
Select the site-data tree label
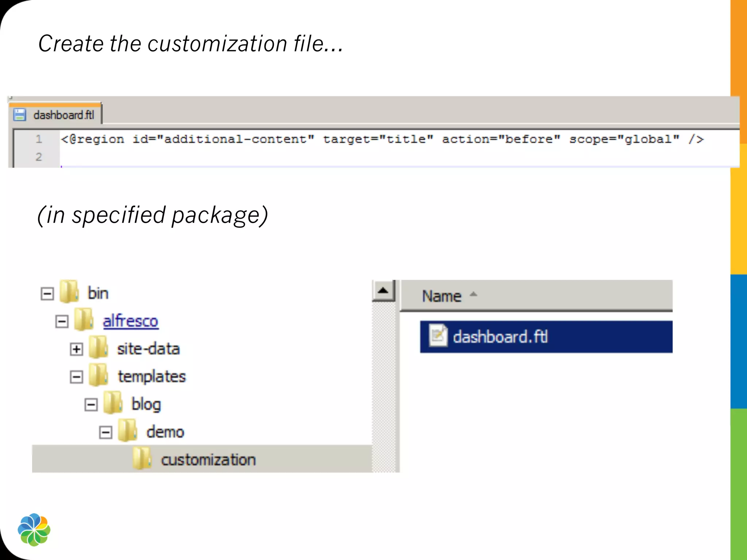pyautogui.click(x=148, y=349)
